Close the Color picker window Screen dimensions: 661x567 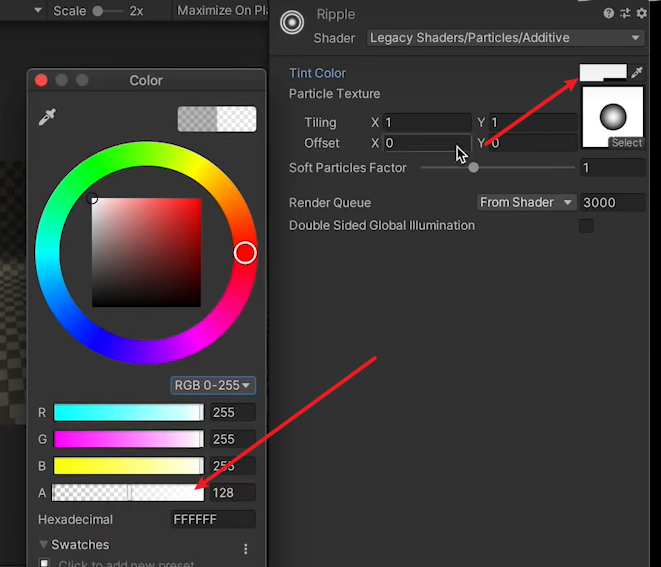[41, 80]
